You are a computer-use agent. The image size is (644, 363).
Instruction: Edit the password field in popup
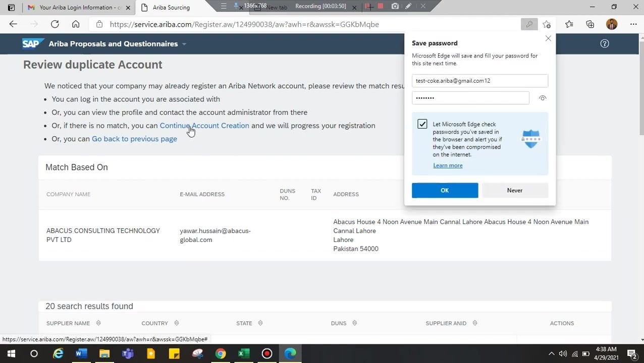coord(470,98)
